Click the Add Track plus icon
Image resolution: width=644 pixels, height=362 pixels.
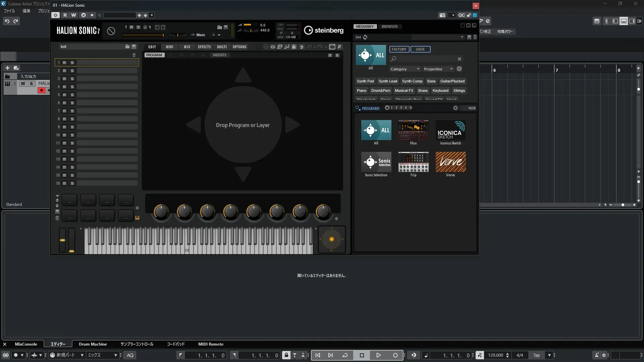coord(7,68)
